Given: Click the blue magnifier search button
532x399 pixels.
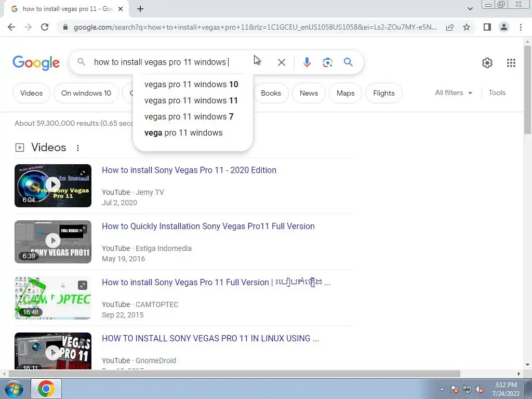Looking at the screenshot, I should tap(348, 62).
